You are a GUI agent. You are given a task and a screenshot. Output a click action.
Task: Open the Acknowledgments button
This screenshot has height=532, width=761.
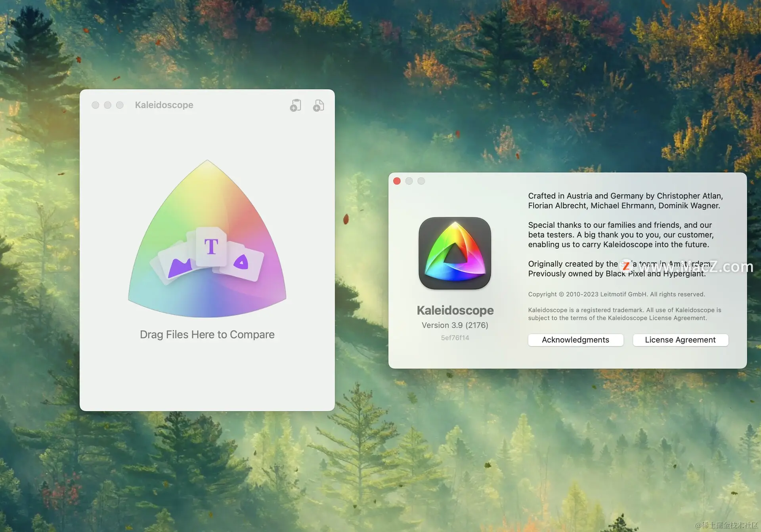tap(575, 340)
